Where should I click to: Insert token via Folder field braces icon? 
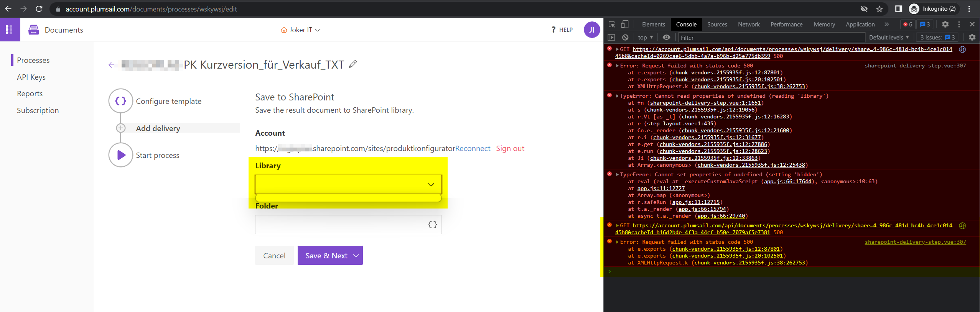coord(432,225)
